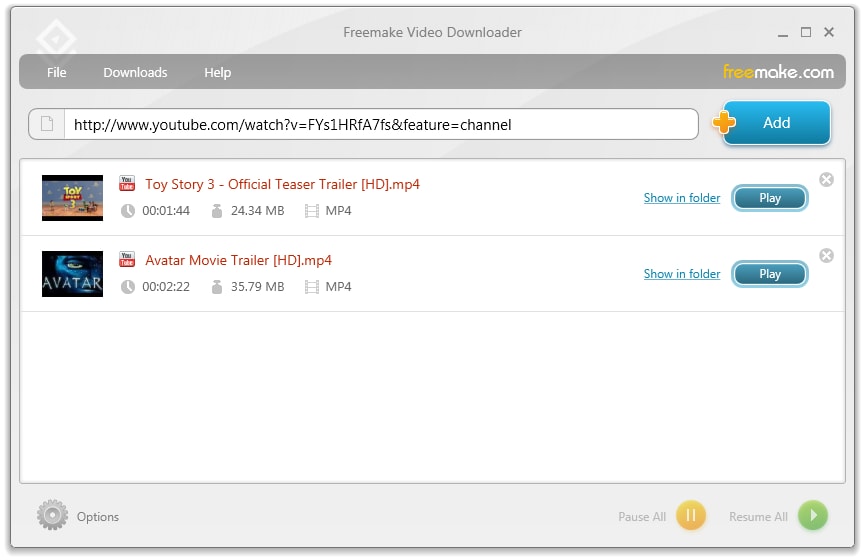The width and height of the screenshot is (865, 560).
Task: Open the Help menu
Action: click(x=217, y=72)
